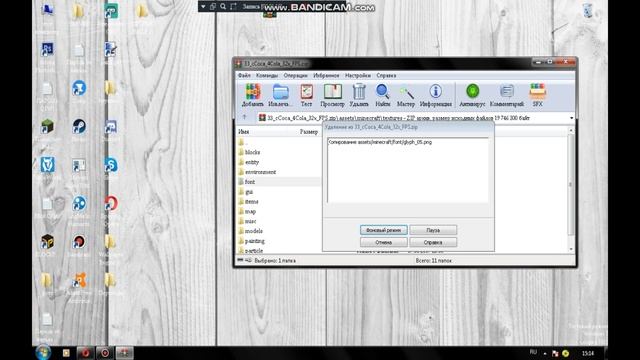This screenshot has height=360, width=640.
Task: Click the WinRAR taskbar button
Action: (x=124, y=353)
